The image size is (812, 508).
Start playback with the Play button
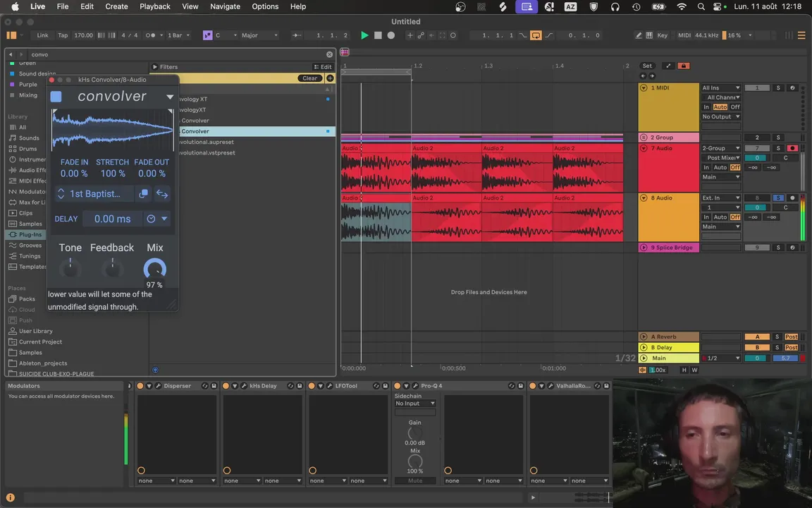click(x=364, y=35)
